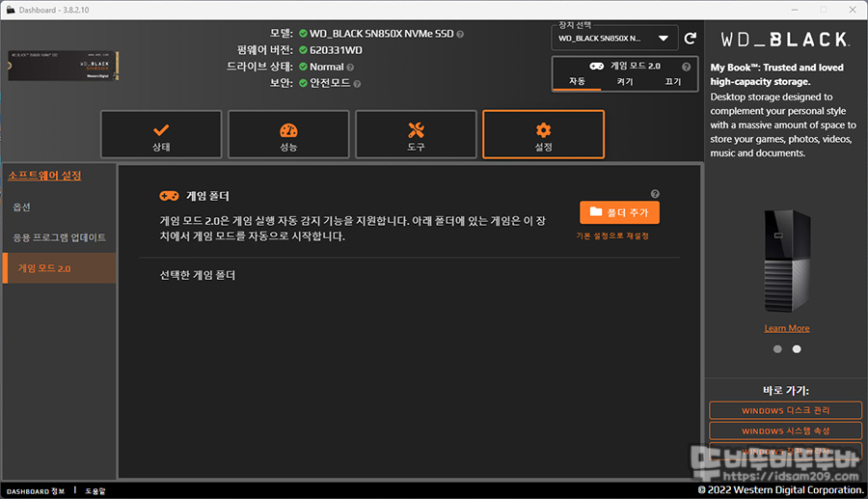Open WINDOWS 디스크 관리 shortcut

point(785,410)
